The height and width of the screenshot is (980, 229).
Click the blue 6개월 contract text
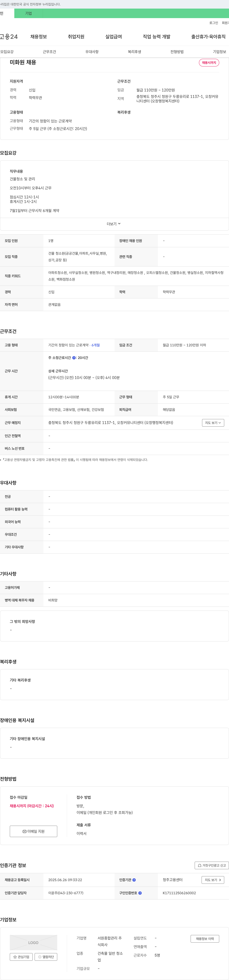coord(96,345)
